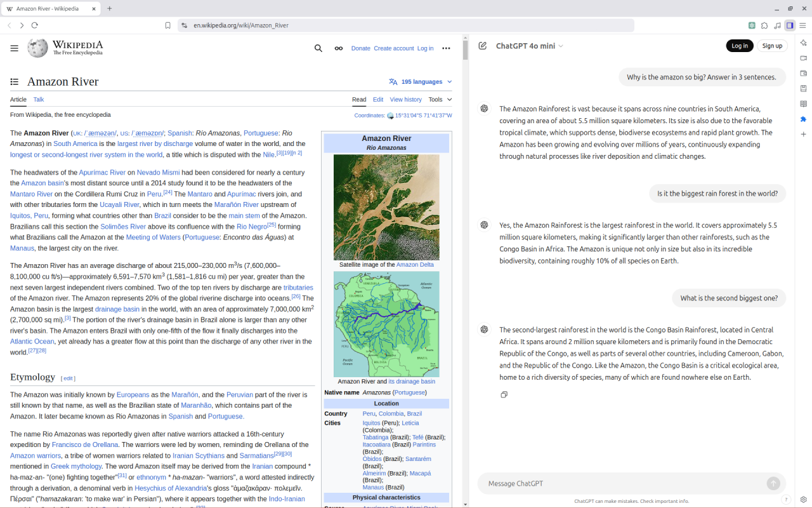This screenshot has width=812, height=508.
Task: Click the blue puzzle extension icon in sidebar
Action: tap(803, 119)
